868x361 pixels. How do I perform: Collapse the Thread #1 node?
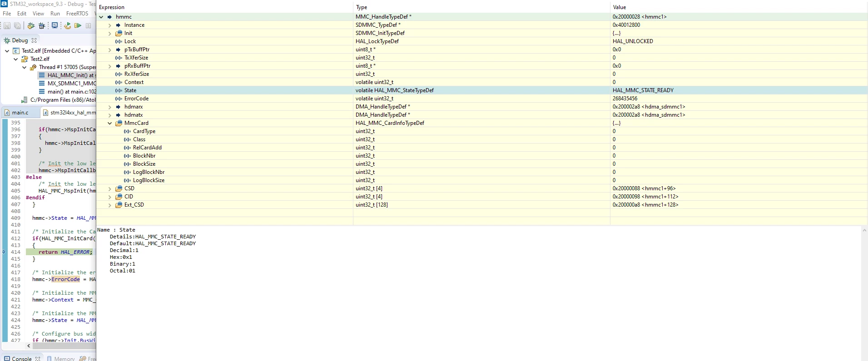[24, 67]
